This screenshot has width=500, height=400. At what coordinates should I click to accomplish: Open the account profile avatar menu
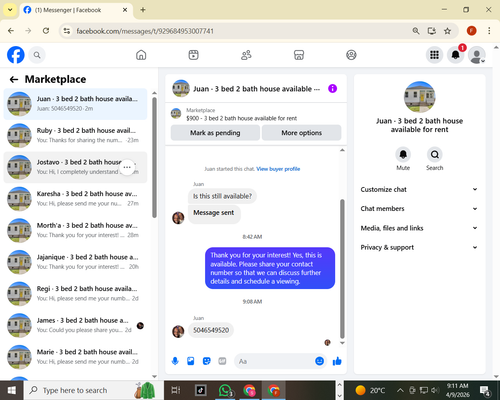pyautogui.click(x=477, y=55)
